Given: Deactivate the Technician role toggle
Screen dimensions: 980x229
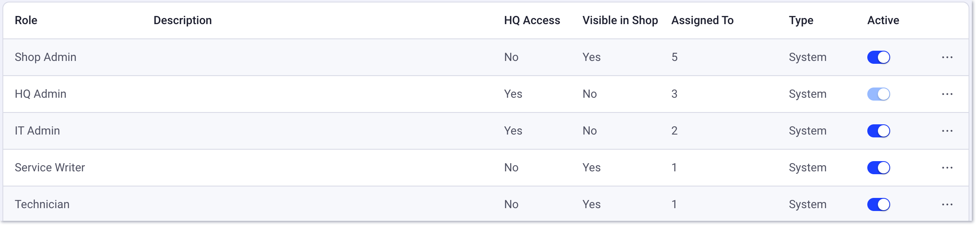Looking at the screenshot, I should pos(878,204).
